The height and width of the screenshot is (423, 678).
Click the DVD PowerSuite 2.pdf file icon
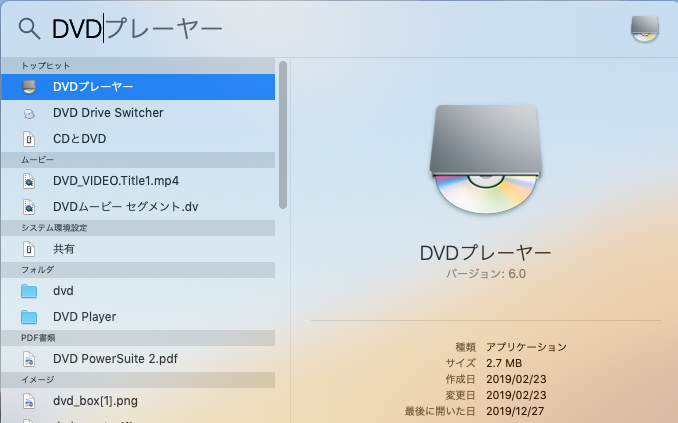click(x=29, y=359)
